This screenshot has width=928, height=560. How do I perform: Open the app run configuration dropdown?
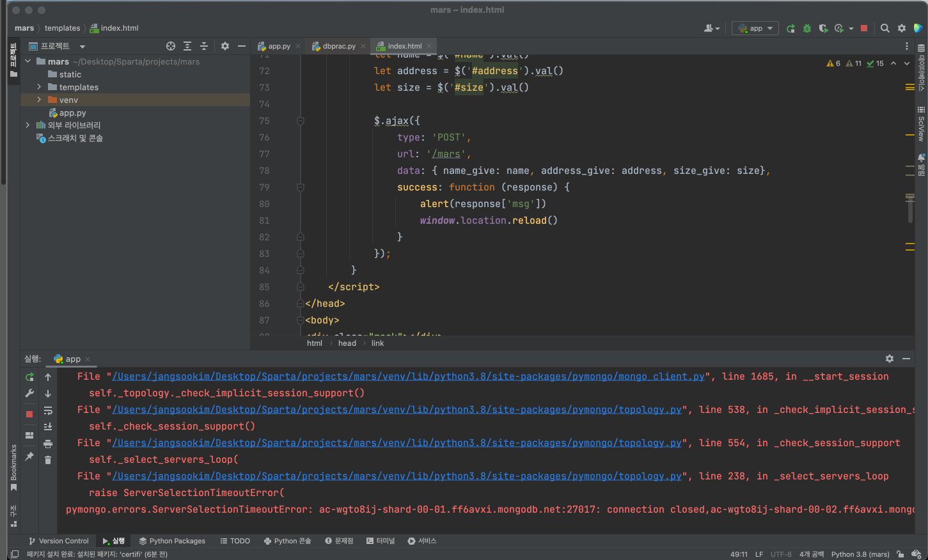[x=755, y=28]
